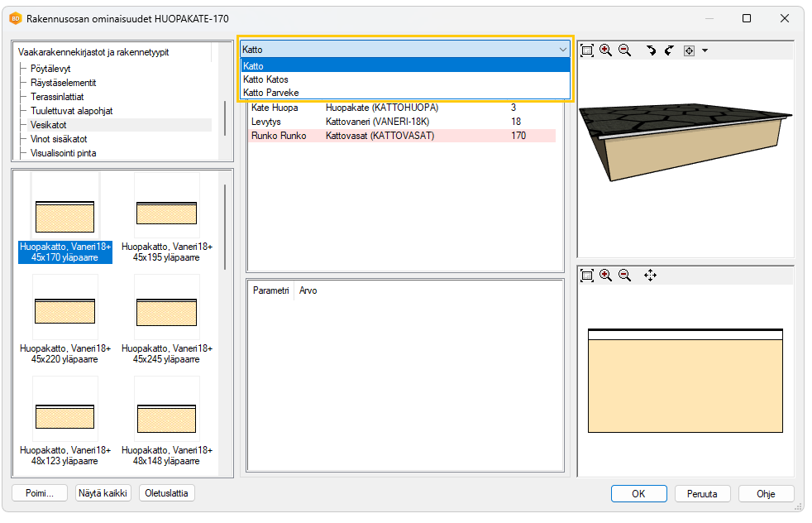The height and width of the screenshot is (523, 812).
Task: Zoom out on the section preview
Action: click(624, 276)
